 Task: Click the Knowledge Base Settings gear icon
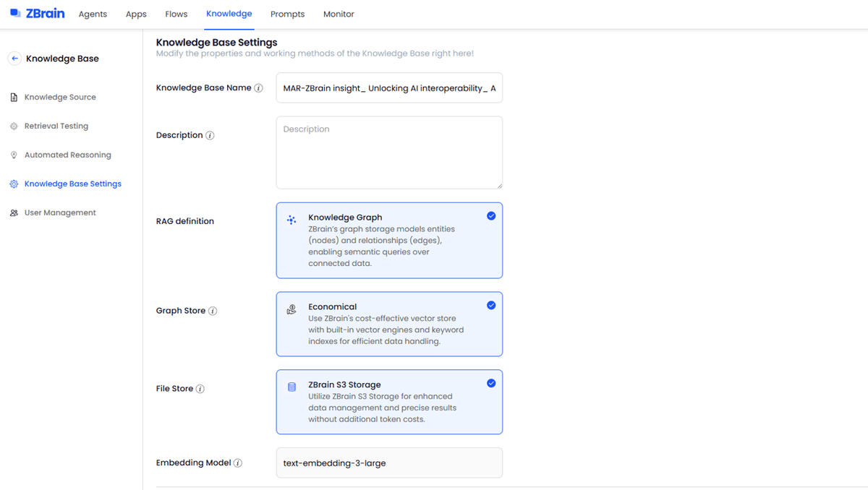pyautogui.click(x=14, y=184)
